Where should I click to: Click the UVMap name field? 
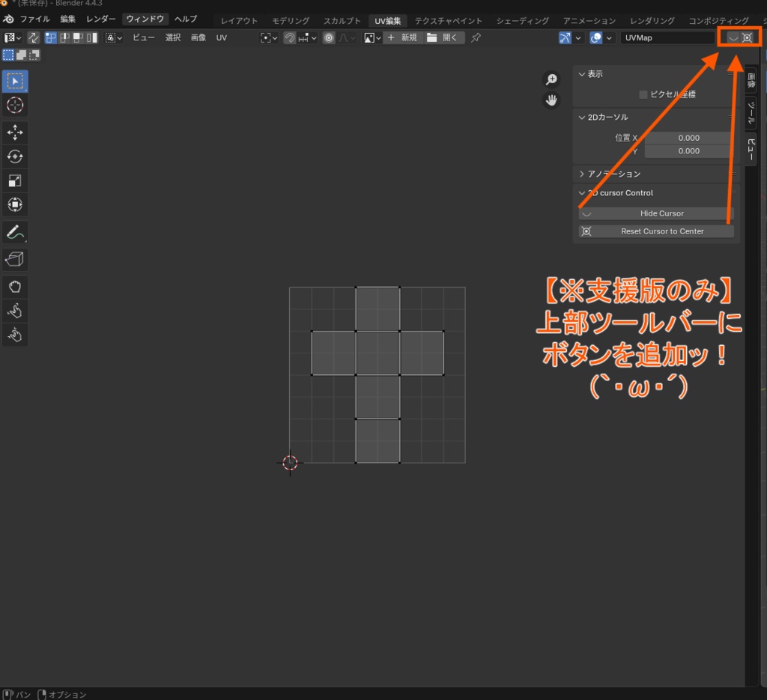tap(667, 37)
